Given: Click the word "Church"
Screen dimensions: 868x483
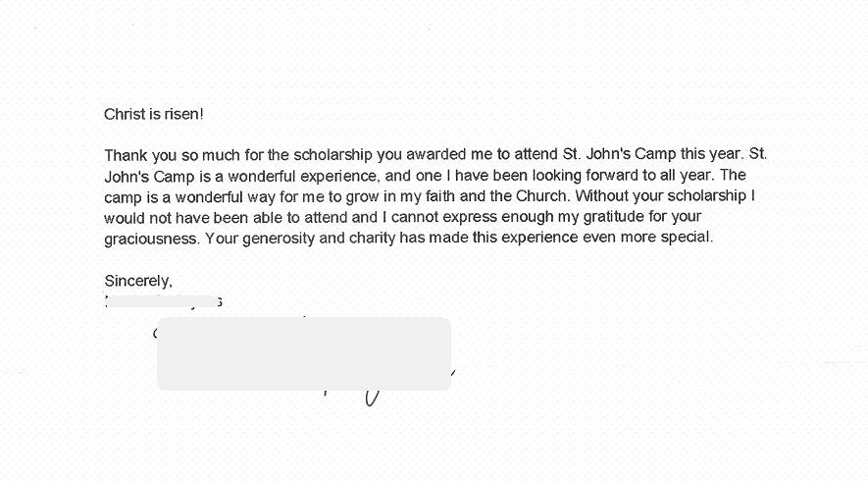Looking at the screenshot, I should pyautogui.click(x=541, y=196).
